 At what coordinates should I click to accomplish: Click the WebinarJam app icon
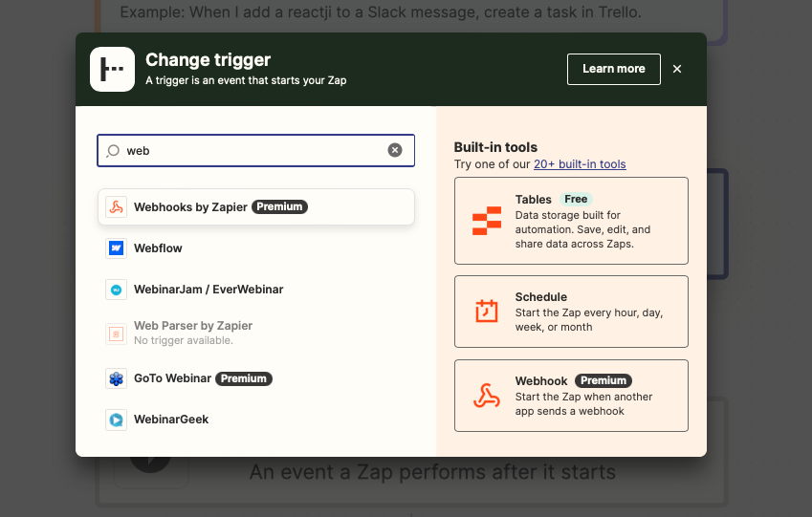point(116,290)
